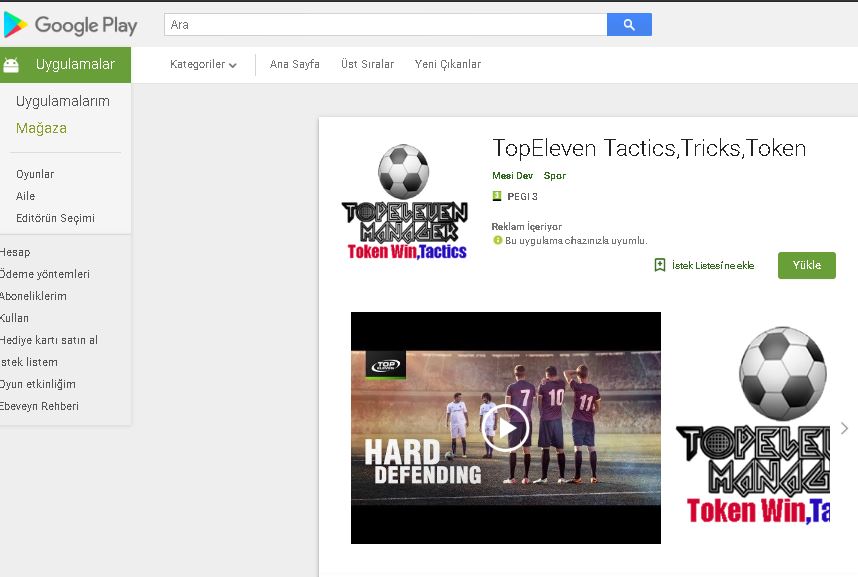Image resolution: width=858 pixels, height=577 pixels.
Task: Click Hediye kartı satın al link
Action: [49, 340]
